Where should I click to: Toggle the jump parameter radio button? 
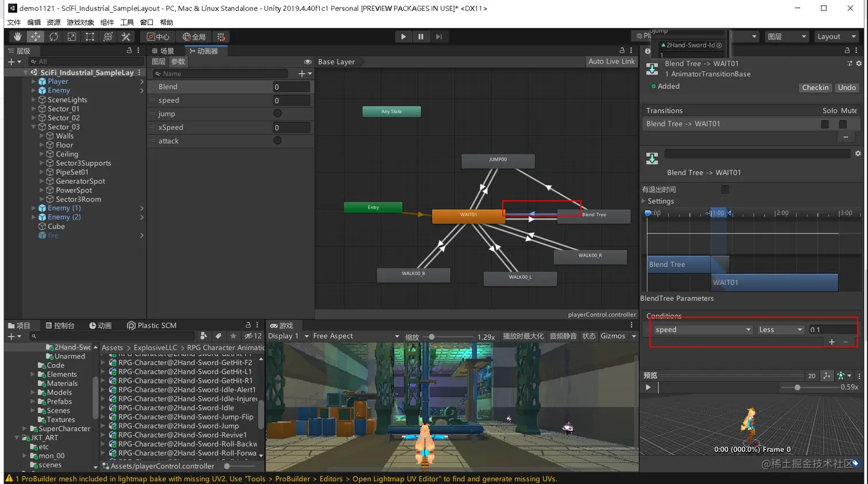tap(277, 113)
